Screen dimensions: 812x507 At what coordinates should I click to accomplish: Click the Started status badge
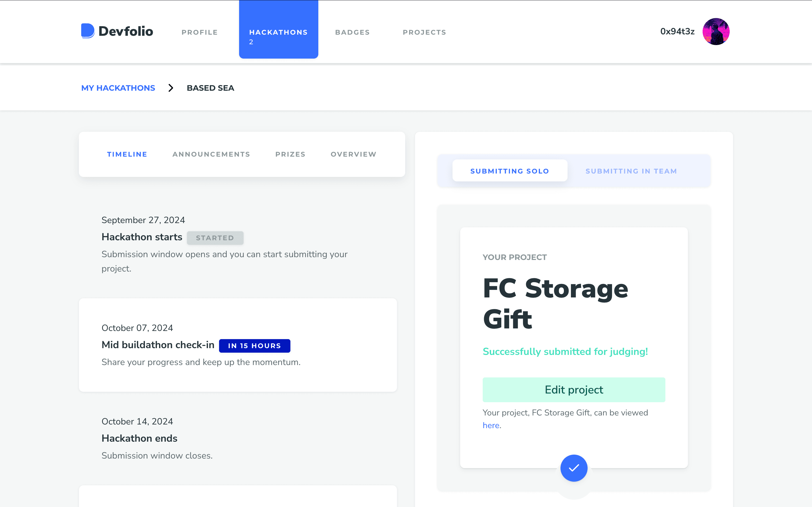[x=215, y=238]
